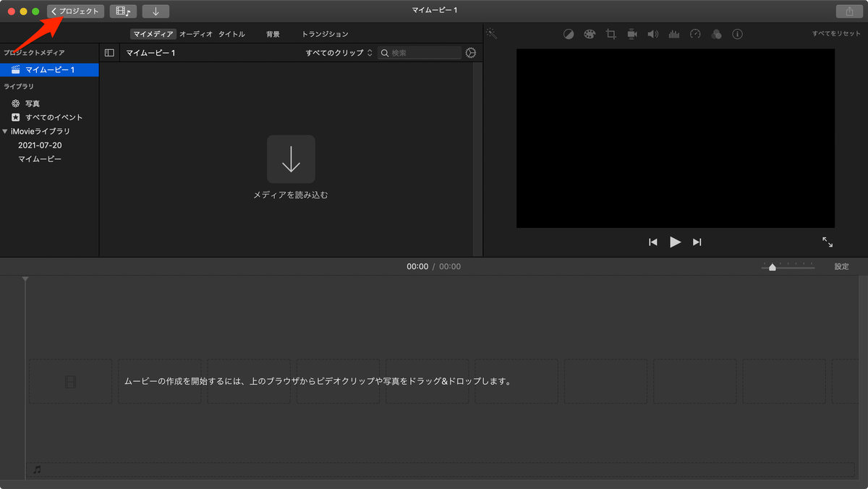
Task: Open the 背景 tab
Action: tap(273, 34)
